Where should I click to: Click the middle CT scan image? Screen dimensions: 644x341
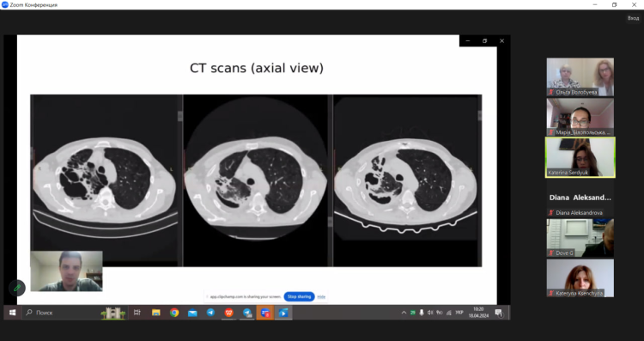click(x=255, y=180)
